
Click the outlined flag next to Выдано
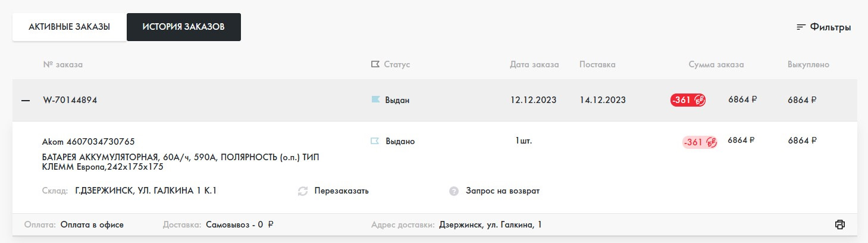375,142
